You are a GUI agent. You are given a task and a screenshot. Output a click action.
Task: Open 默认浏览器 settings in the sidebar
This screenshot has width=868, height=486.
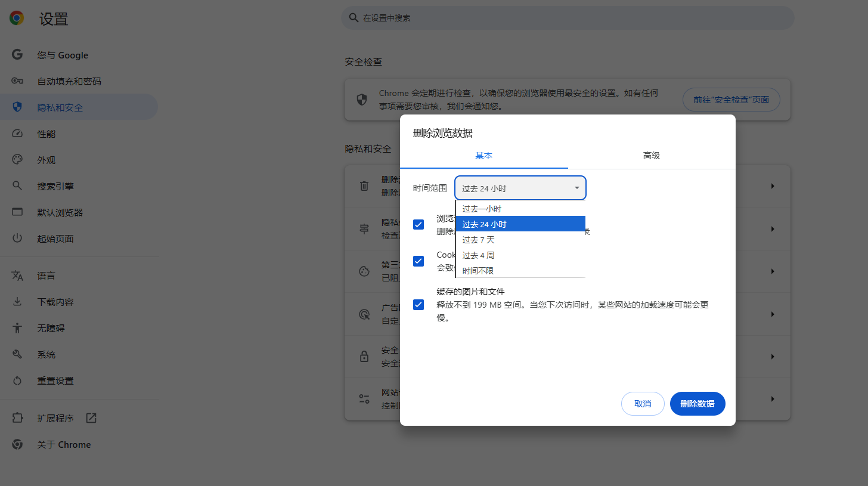(x=79, y=212)
